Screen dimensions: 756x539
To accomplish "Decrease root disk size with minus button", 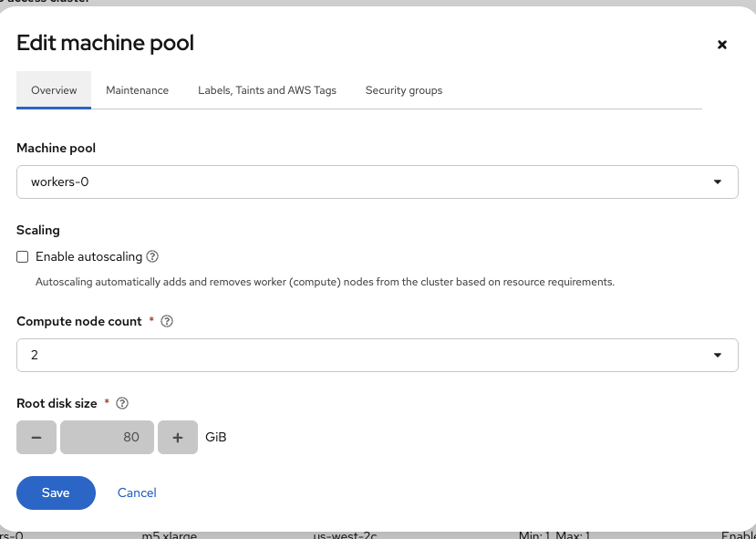I will [x=36, y=438].
